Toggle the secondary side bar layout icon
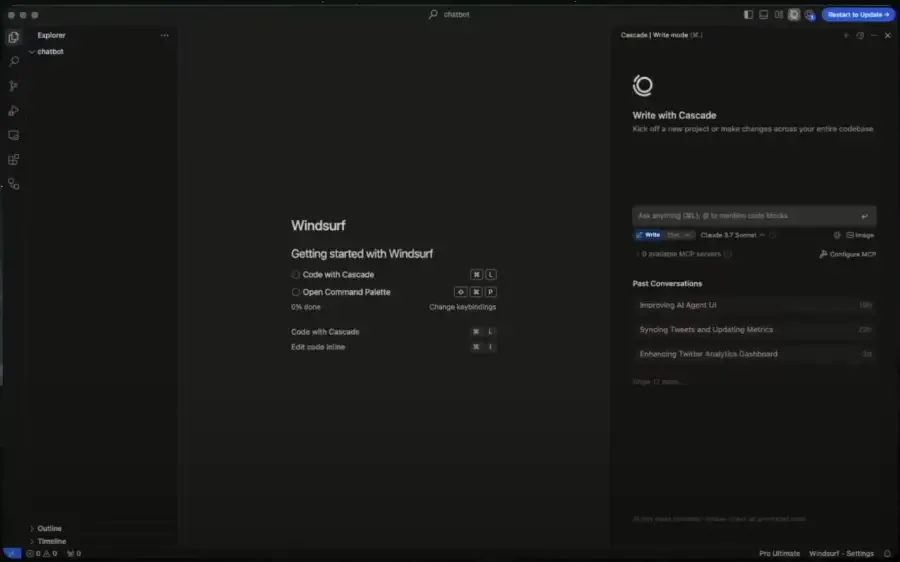900x562 pixels. 778,15
